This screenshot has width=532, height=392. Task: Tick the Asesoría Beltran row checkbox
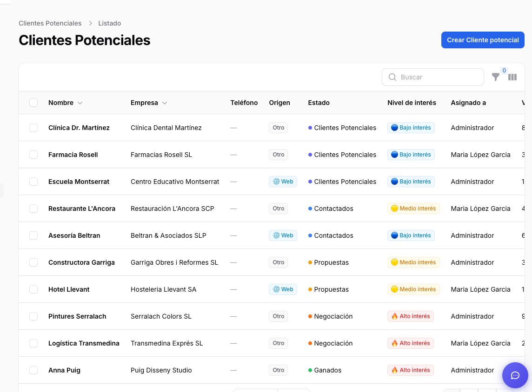click(33, 235)
